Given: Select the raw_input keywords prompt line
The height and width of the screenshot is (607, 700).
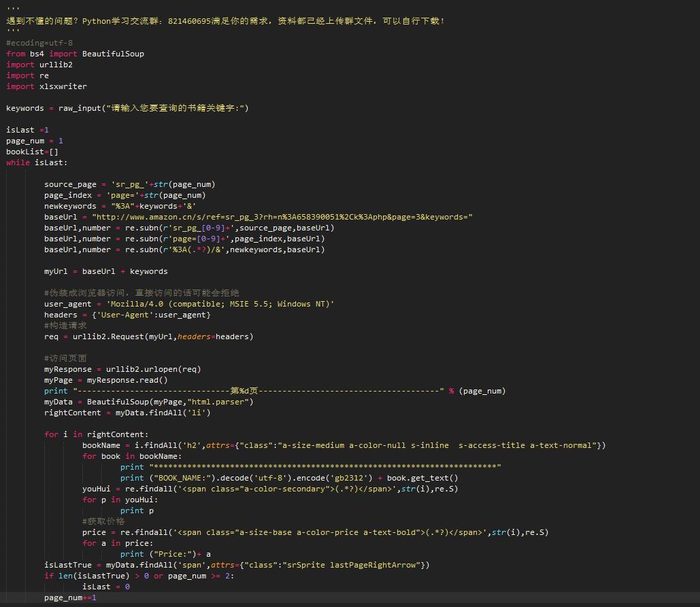Looking at the screenshot, I should 127,108.
